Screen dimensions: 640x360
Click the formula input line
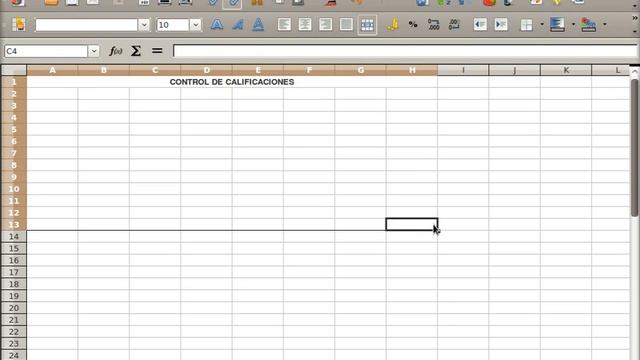[405, 51]
